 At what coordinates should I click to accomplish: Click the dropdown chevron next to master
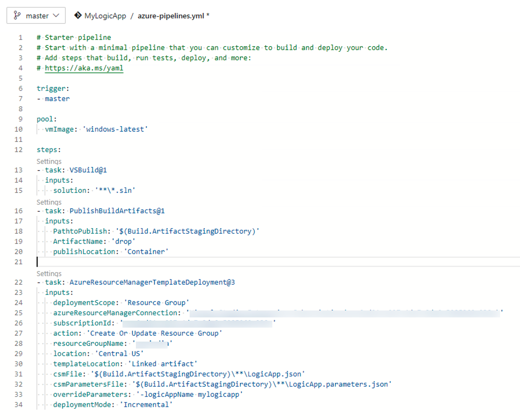click(54, 16)
